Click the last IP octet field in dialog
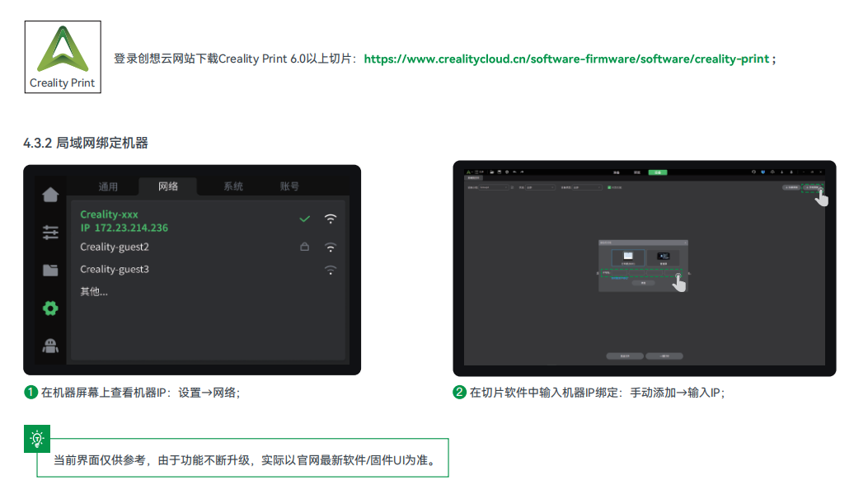The width and height of the screenshot is (868, 504). [672, 272]
